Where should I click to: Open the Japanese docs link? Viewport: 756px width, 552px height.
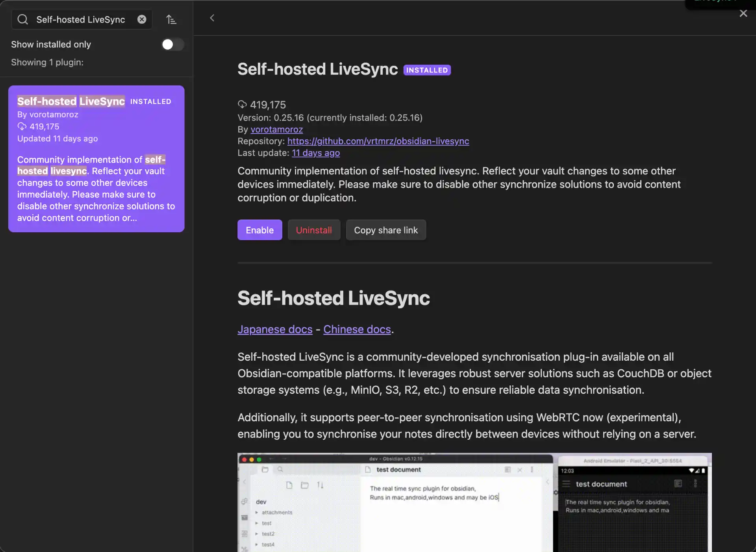click(275, 329)
